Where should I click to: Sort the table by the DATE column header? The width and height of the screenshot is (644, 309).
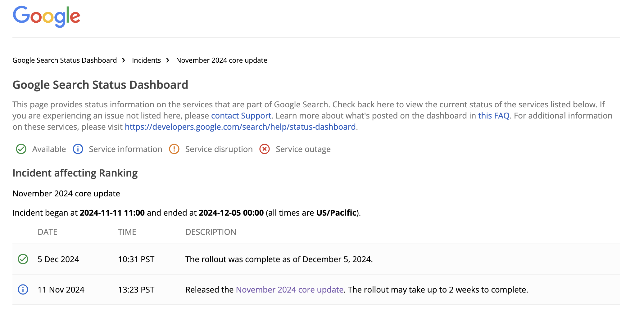pyautogui.click(x=48, y=232)
